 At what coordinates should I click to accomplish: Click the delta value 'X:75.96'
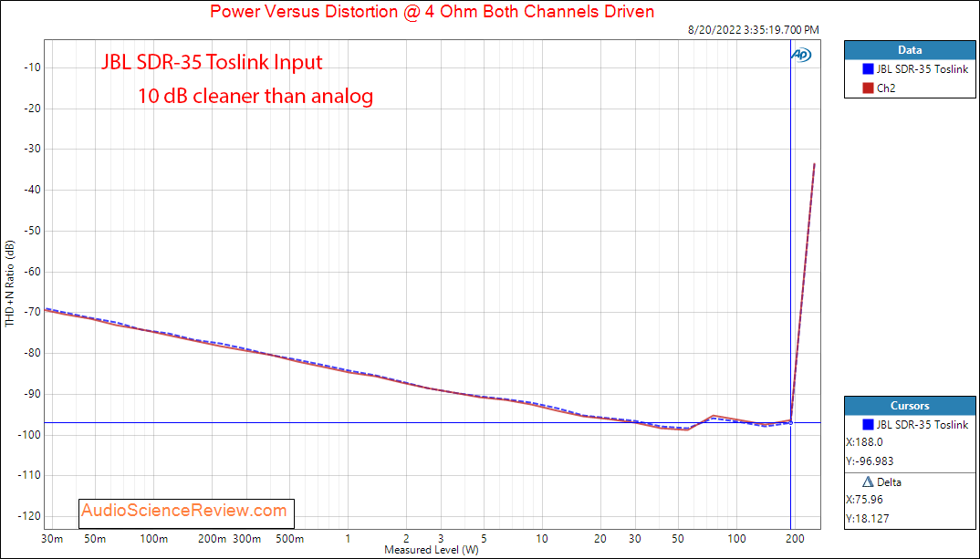[864, 500]
